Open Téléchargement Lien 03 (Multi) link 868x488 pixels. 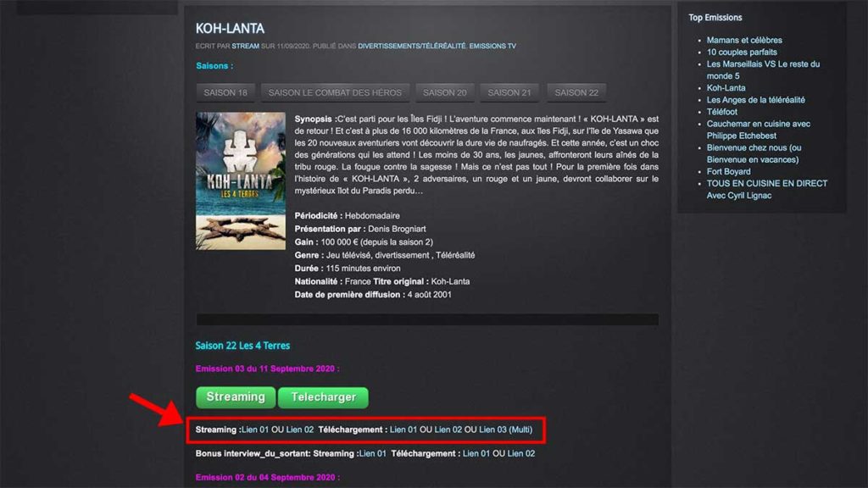click(x=505, y=430)
